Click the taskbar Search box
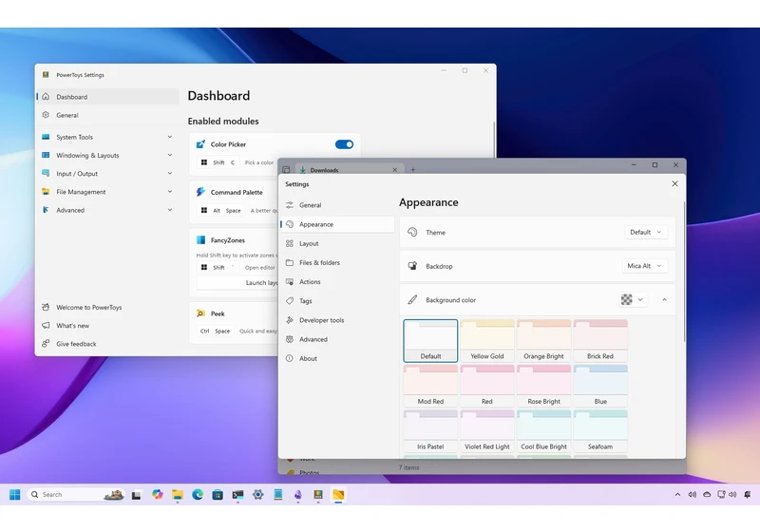The height and width of the screenshot is (532, 760). pyautogui.click(x=76, y=494)
